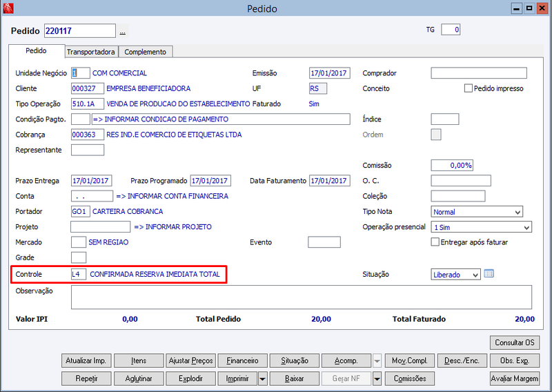Image resolution: width=552 pixels, height=392 pixels.
Task: Click the TG input field
Action: 451,30
